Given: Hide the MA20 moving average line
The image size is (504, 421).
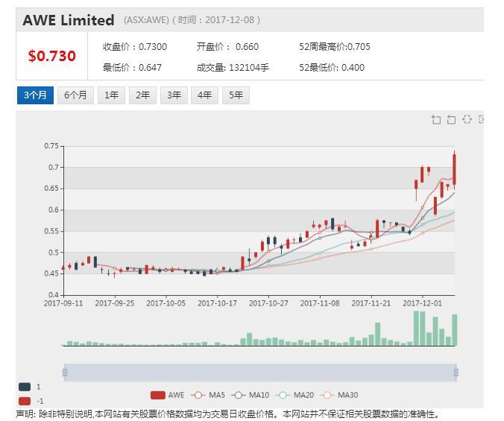Looking at the screenshot, I should coord(294,395).
